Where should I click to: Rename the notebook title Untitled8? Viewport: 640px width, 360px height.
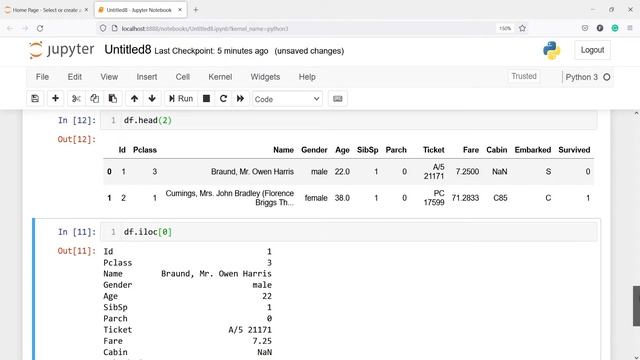coord(128,50)
